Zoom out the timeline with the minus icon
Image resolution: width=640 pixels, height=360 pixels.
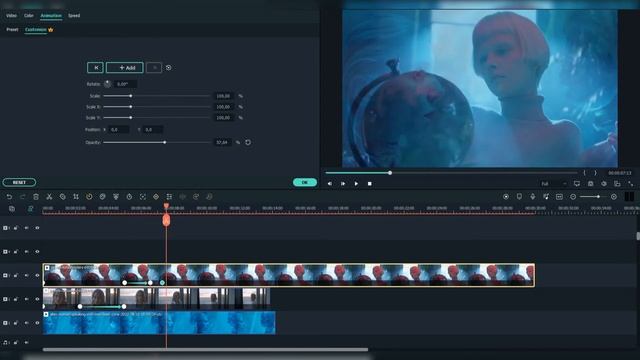573,197
